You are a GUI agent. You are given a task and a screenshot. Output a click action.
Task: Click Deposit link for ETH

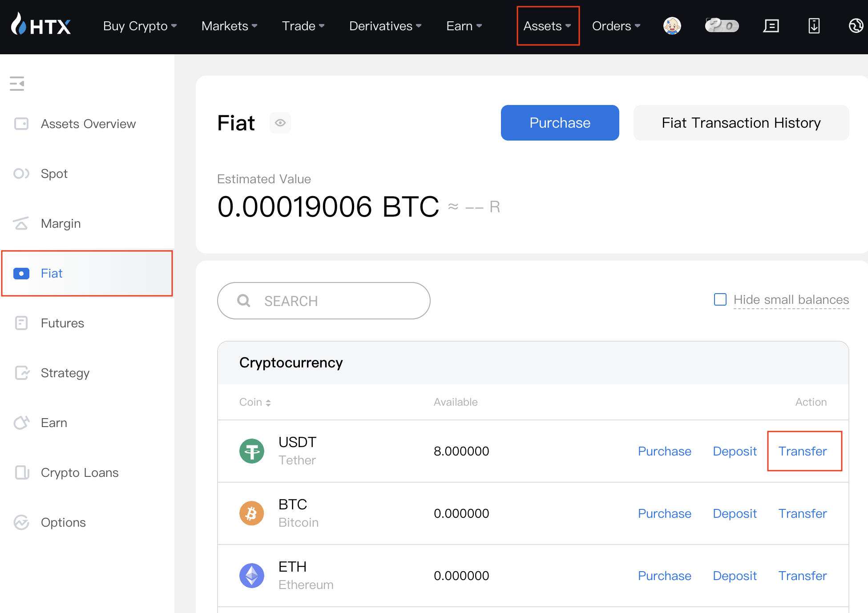735,576
